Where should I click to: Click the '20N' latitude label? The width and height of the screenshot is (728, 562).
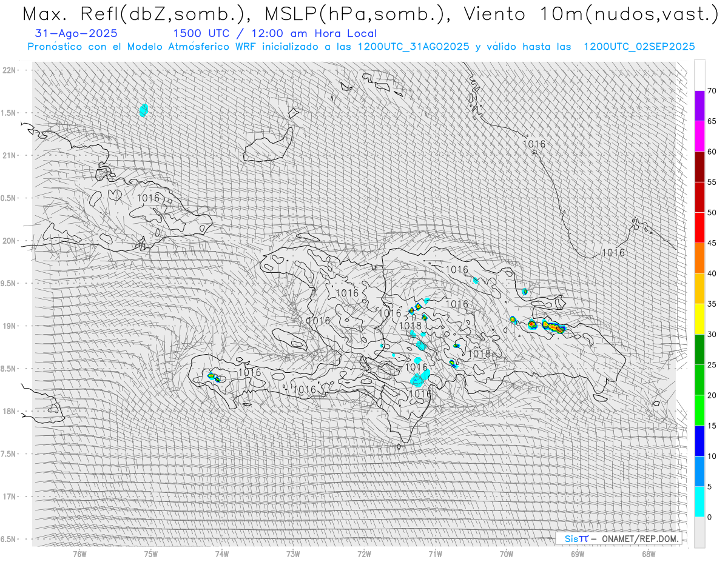(9, 241)
